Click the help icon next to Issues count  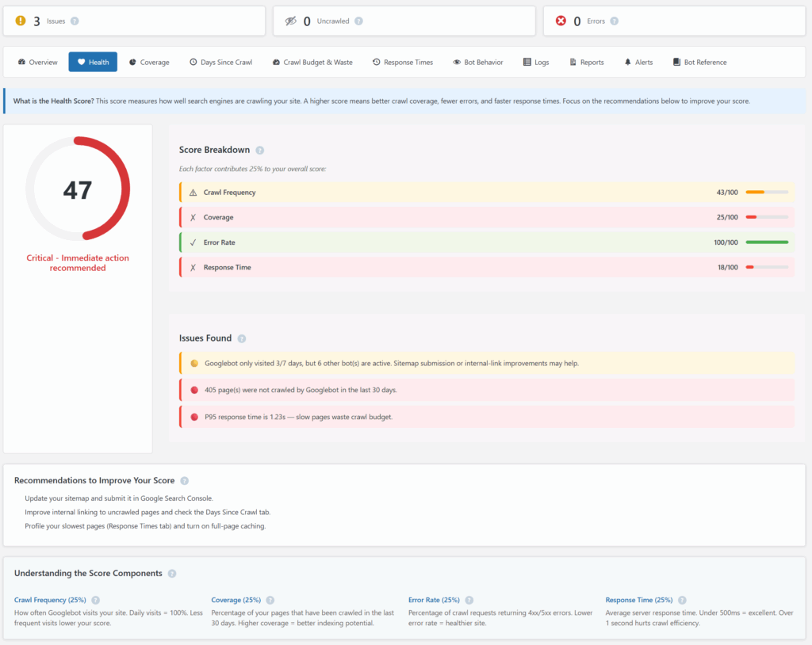[x=75, y=21]
